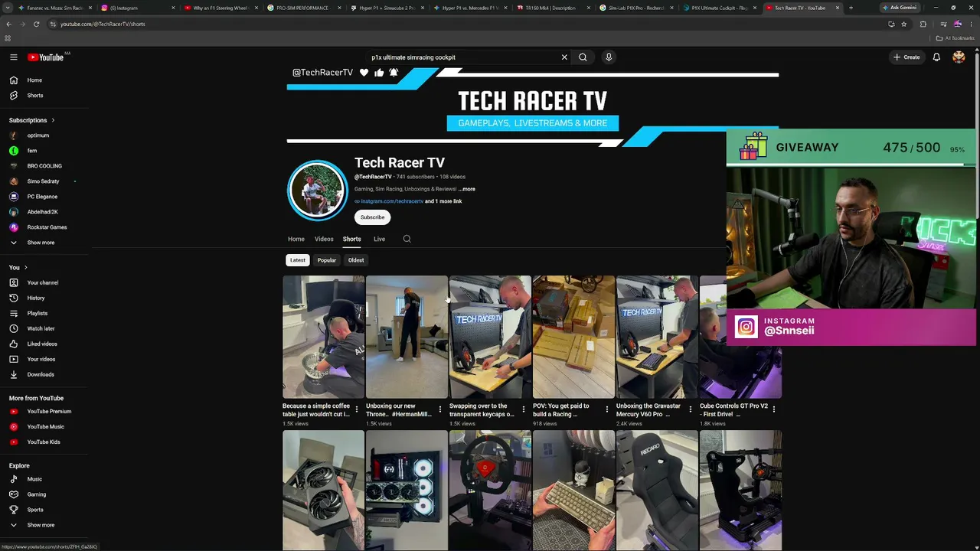The height and width of the screenshot is (551, 980).
Task: Filter shorts by Latest
Action: [298, 260]
